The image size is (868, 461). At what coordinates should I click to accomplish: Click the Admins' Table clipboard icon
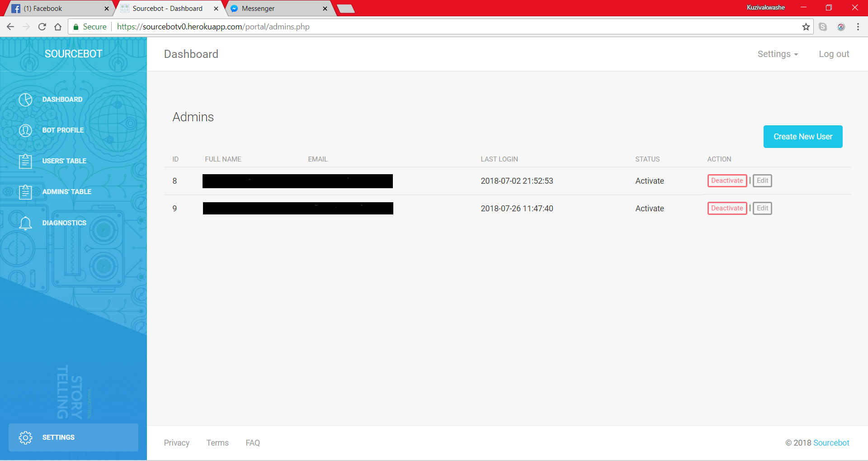tap(25, 192)
